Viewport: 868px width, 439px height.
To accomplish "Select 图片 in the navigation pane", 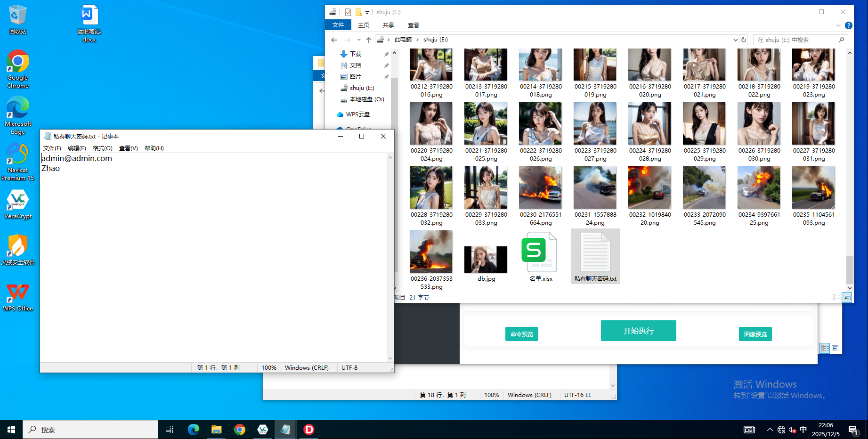I will (356, 77).
